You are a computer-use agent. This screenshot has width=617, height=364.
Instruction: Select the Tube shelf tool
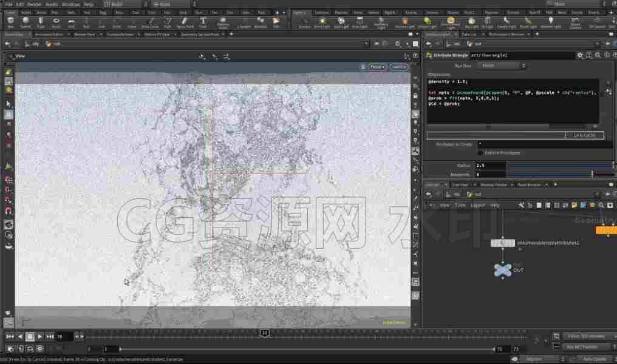pos(41,22)
